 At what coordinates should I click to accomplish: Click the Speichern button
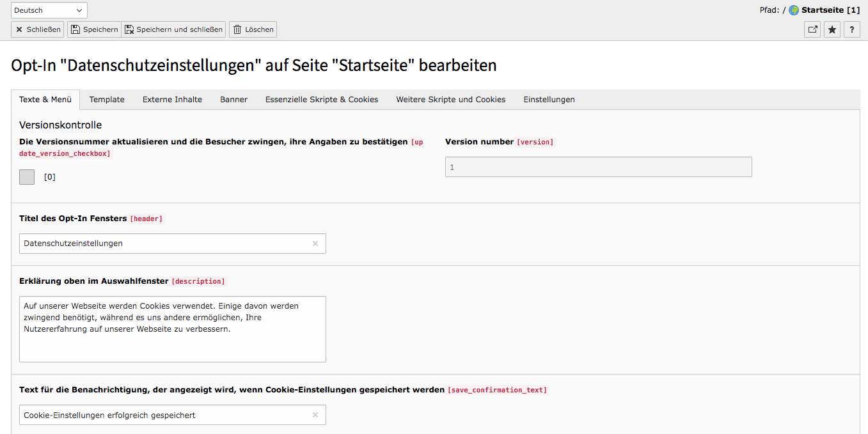94,29
